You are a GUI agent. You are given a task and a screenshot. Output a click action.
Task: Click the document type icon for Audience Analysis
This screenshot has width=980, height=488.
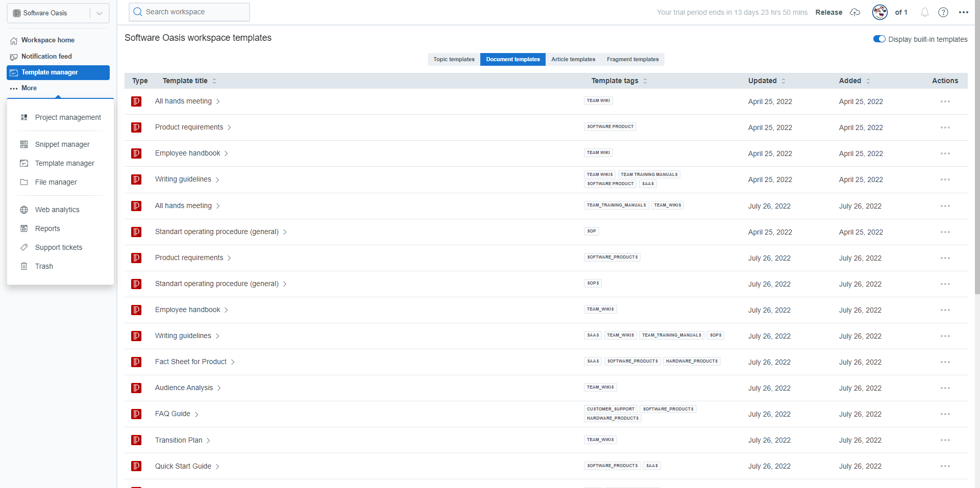click(136, 388)
